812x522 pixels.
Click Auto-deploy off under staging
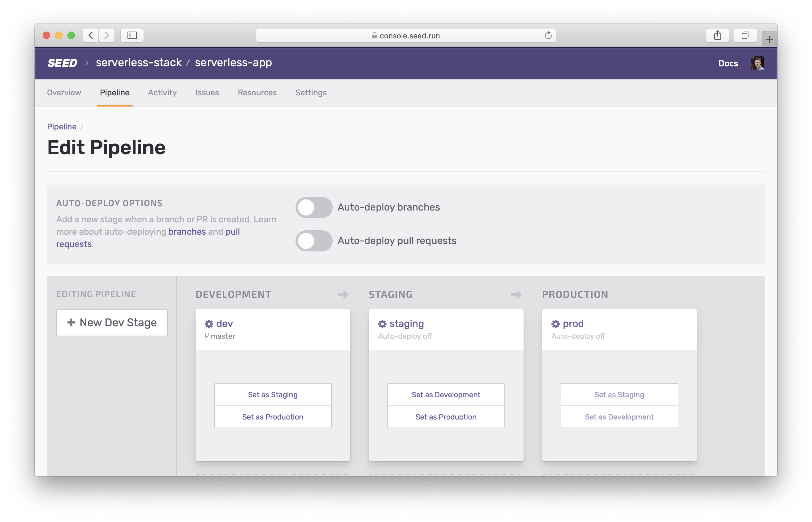pos(405,336)
